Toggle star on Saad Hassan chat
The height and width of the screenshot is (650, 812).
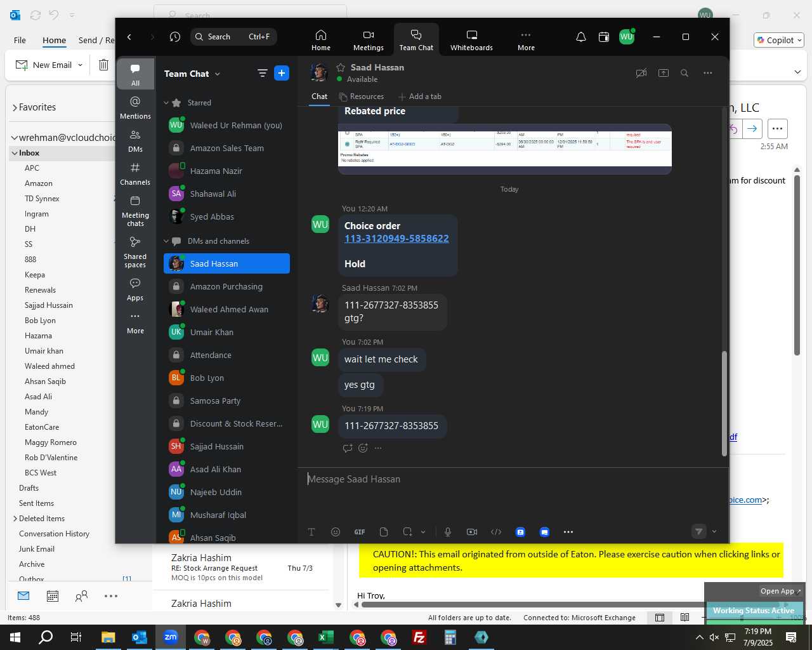[341, 67]
